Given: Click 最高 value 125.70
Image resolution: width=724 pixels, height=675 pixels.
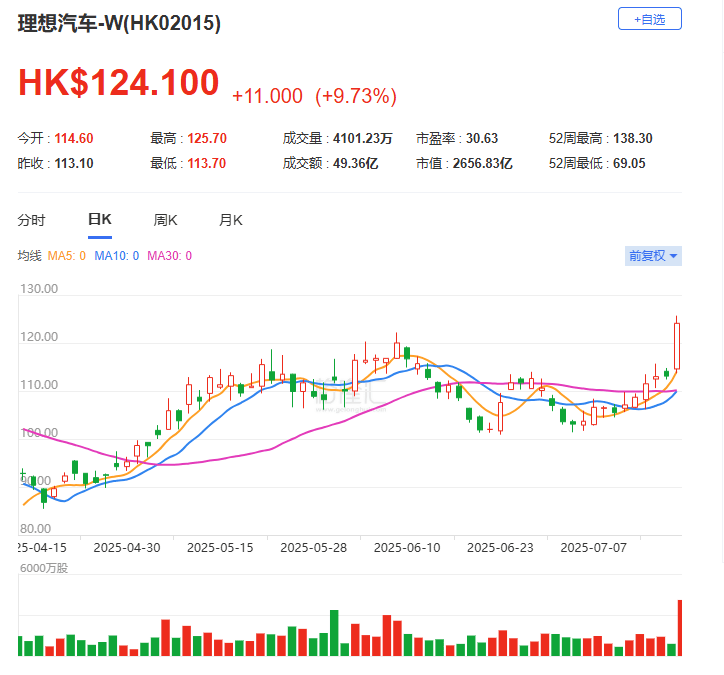Looking at the screenshot, I should pyautogui.click(x=207, y=138).
